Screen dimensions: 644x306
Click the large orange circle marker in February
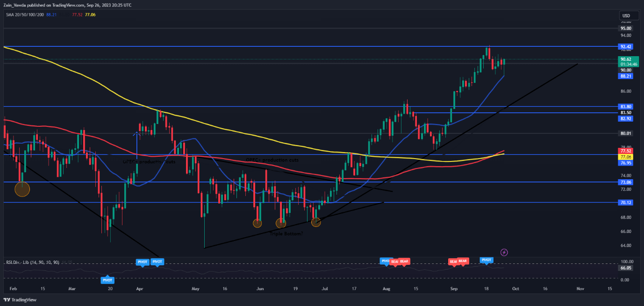(x=22, y=189)
